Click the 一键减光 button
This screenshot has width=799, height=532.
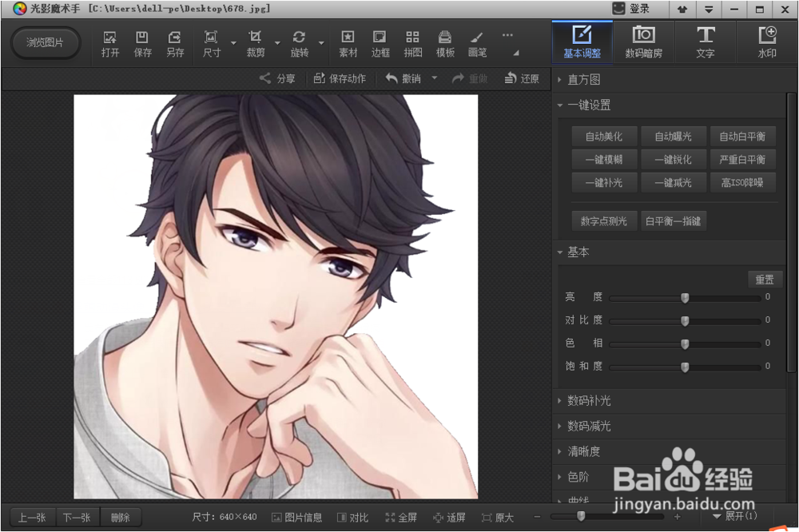(x=674, y=182)
